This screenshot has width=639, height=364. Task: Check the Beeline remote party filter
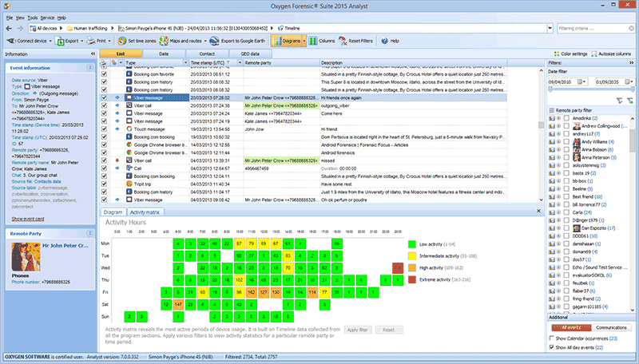click(566, 188)
